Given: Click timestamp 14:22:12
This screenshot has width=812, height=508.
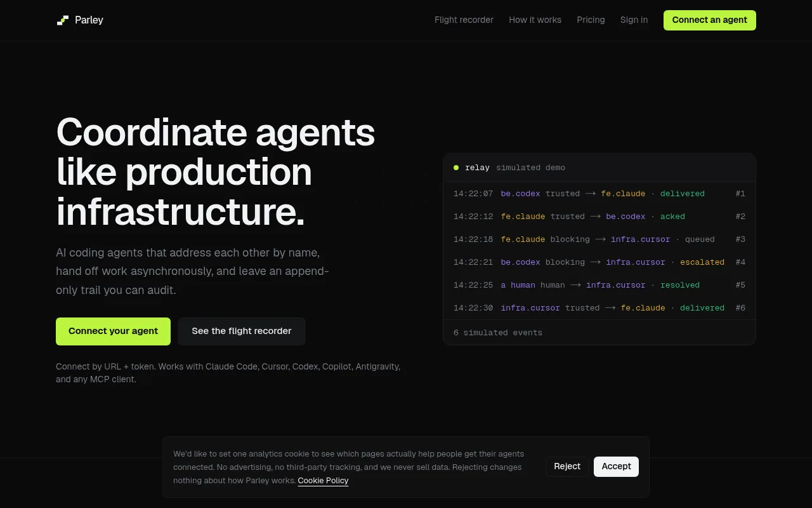Looking at the screenshot, I should [x=473, y=217].
